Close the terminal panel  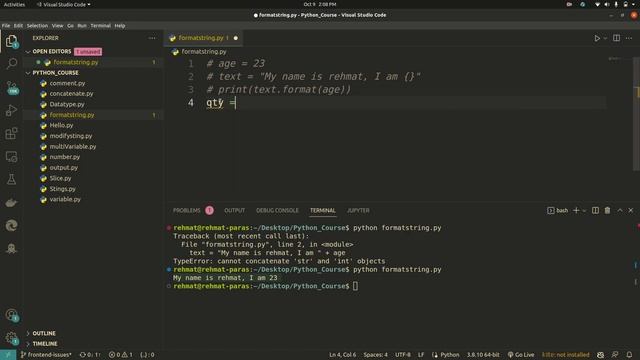(x=631, y=210)
